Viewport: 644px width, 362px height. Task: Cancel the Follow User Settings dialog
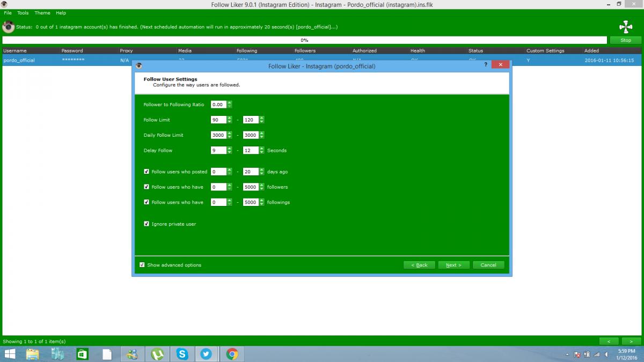tap(488, 265)
